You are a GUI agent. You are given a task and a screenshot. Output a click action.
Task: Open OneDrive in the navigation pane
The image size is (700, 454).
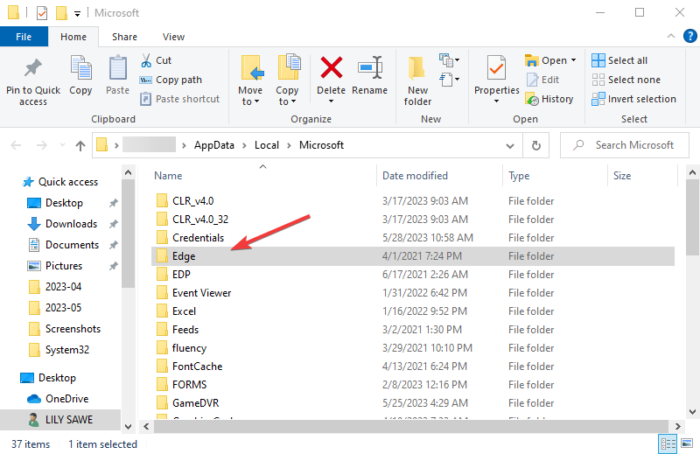pyautogui.click(x=58, y=399)
